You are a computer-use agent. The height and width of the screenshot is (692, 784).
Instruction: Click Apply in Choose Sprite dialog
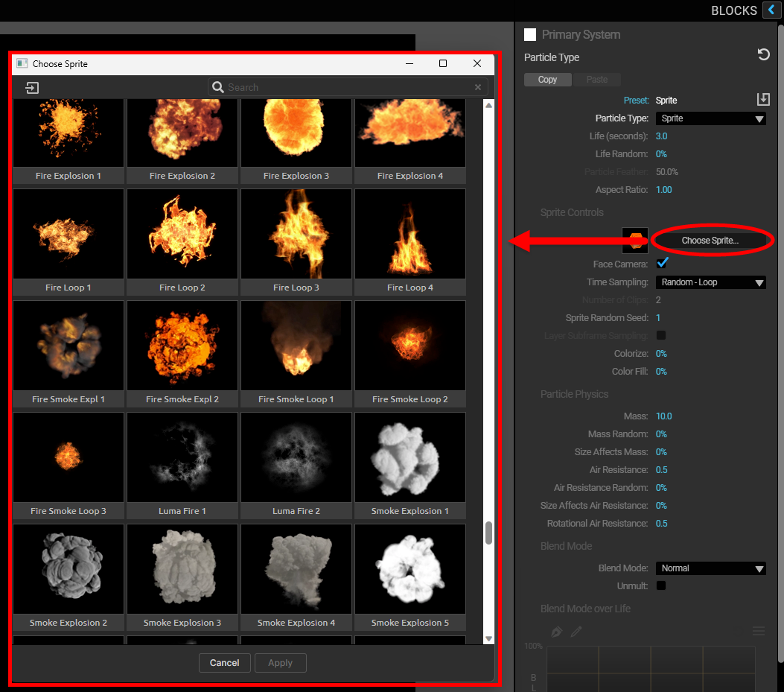280,663
